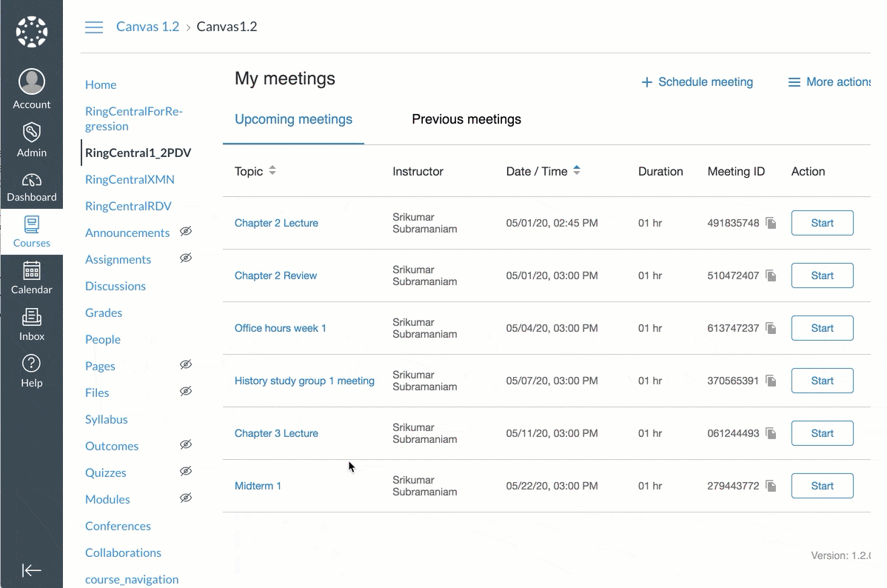Switch to Previous meetings tab
887x588 pixels.
coord(466,119)
